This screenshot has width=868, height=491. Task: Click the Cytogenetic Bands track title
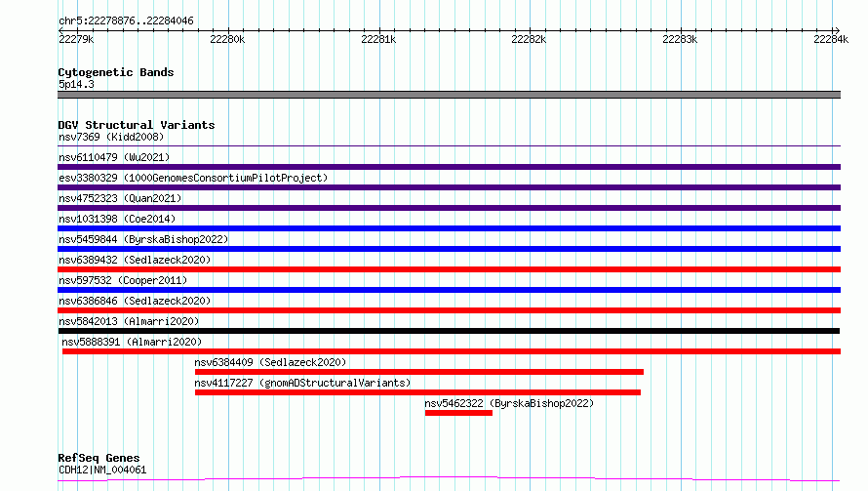point(116,72)
